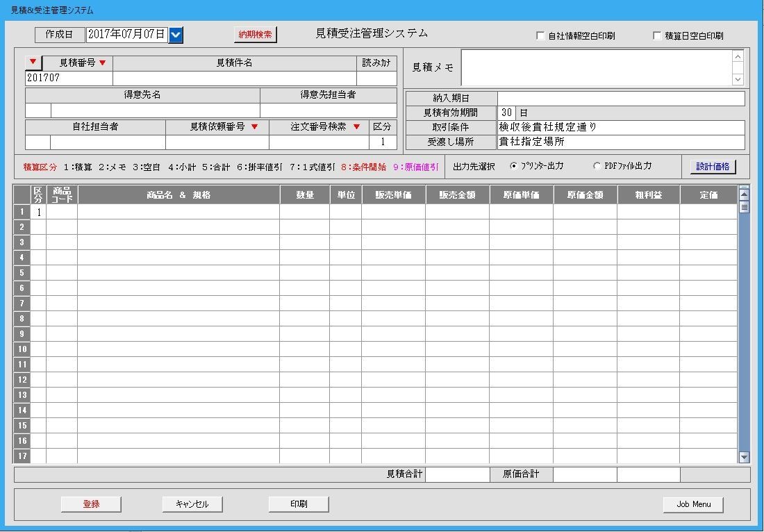Viewport: 764px width, 532px height.
Task: Select row header 10 in the grid
Action: coord(22,349)
